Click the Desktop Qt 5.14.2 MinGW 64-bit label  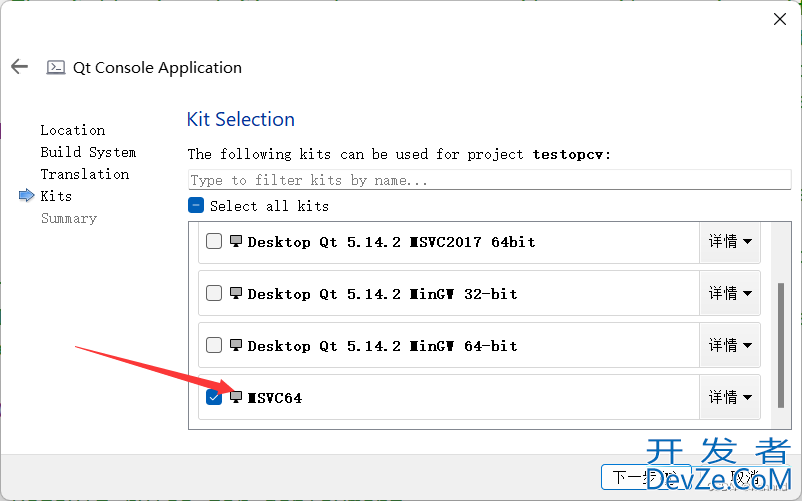pyautogui.click(x=382, y=346)
